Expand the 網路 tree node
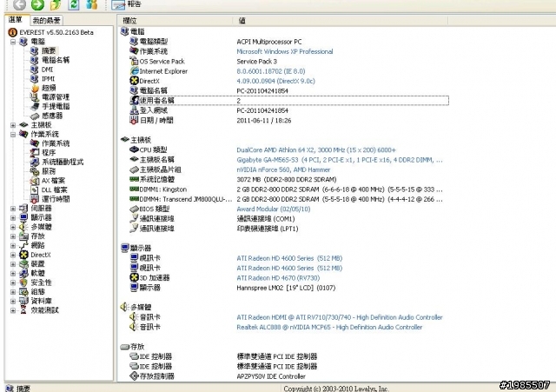This screenshot has height=392, width=556. tap(13, 245)
